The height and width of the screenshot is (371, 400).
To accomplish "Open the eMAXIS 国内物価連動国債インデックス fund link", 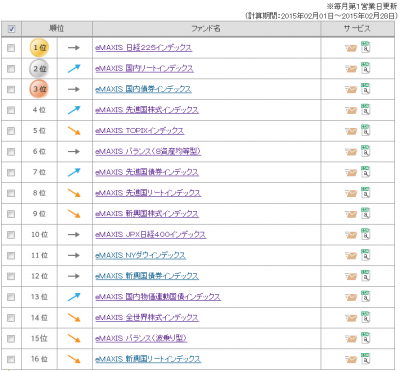I will [x=158, y=297].
